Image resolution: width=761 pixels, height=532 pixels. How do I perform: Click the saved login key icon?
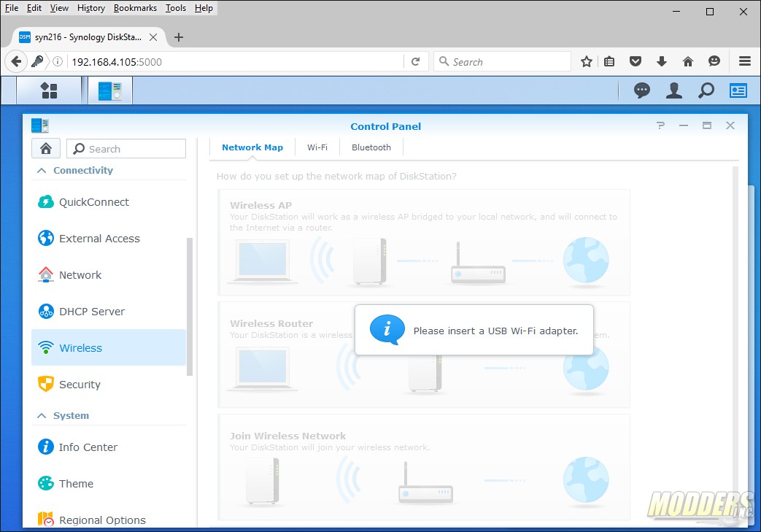pyautogui.click(x=37, y=61)
